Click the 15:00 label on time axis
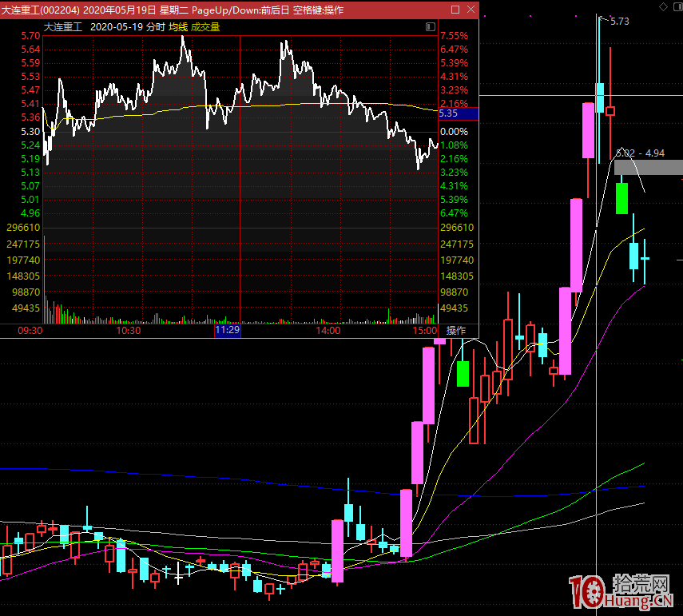683x616 pixels. point(425,331)
